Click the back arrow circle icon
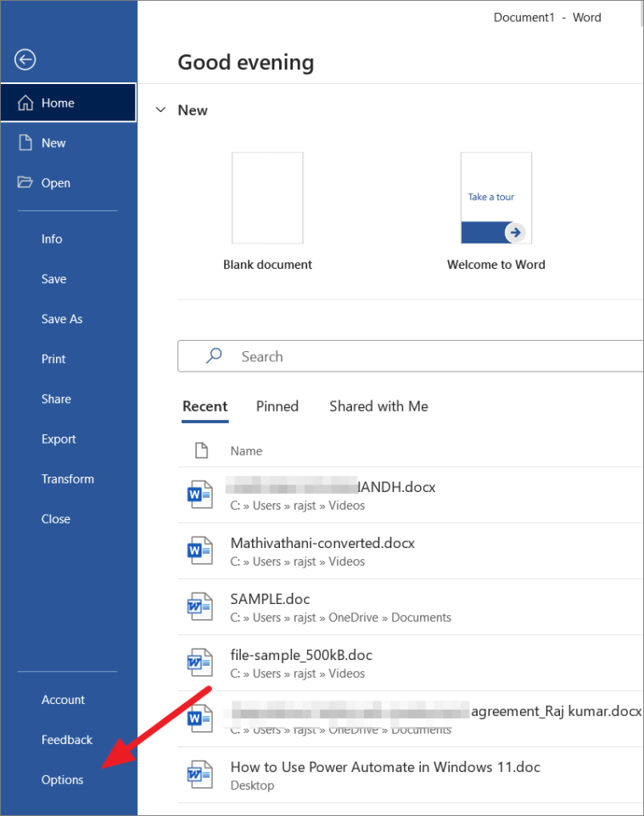 coord(25,59)
